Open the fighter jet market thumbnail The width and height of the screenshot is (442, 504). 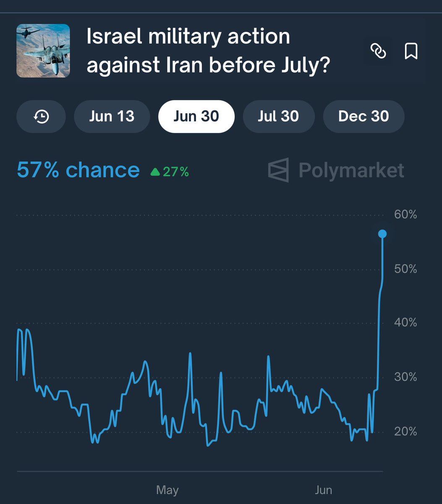[x=43, y=51]
